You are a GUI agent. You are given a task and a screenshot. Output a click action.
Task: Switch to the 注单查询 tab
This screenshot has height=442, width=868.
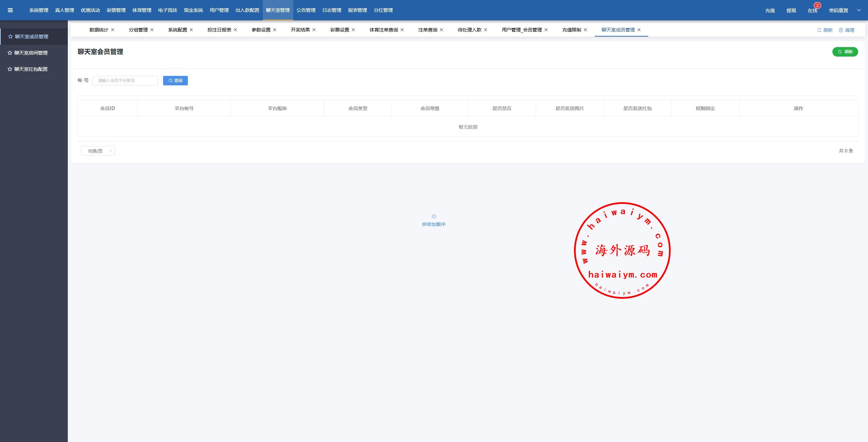click(428, 30)
